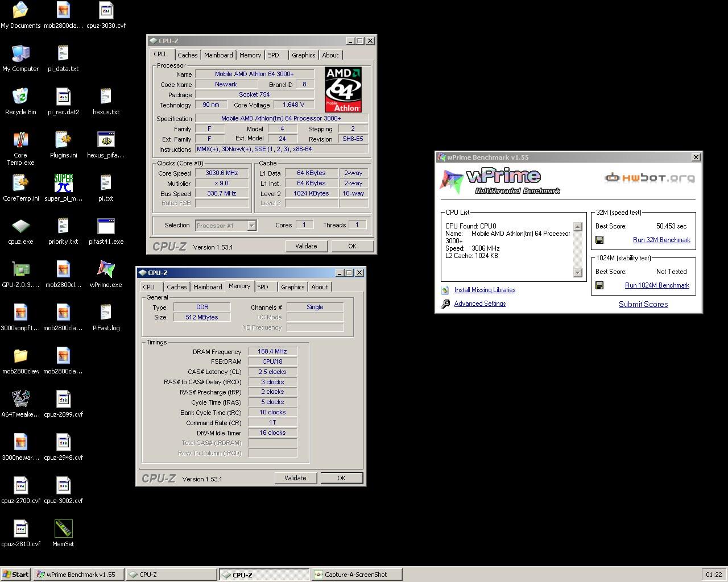Open the Advanced Settings link
The width and height of the screenshot is (728, 582).
coord(480,304)
